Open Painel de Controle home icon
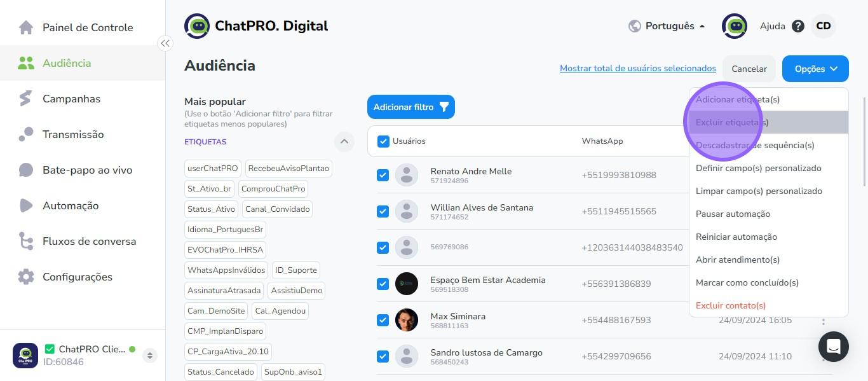The image size is (868, 381). pyautogui.click(x=25, y=27)
